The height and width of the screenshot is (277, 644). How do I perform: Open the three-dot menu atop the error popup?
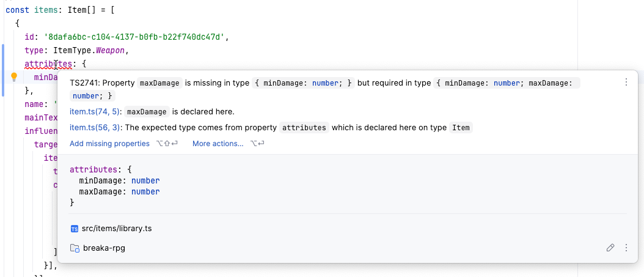626,83
